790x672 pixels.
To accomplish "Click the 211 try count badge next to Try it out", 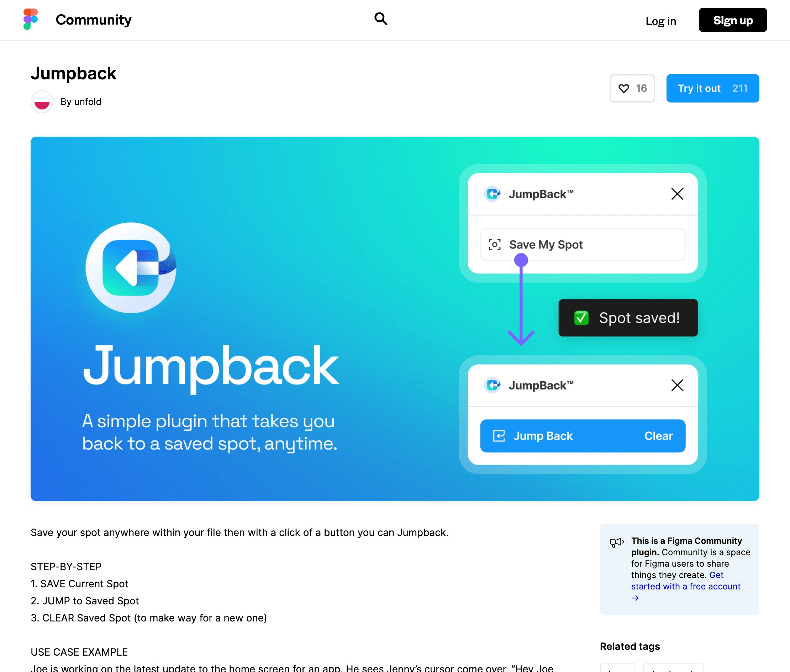I will point(739,88).
